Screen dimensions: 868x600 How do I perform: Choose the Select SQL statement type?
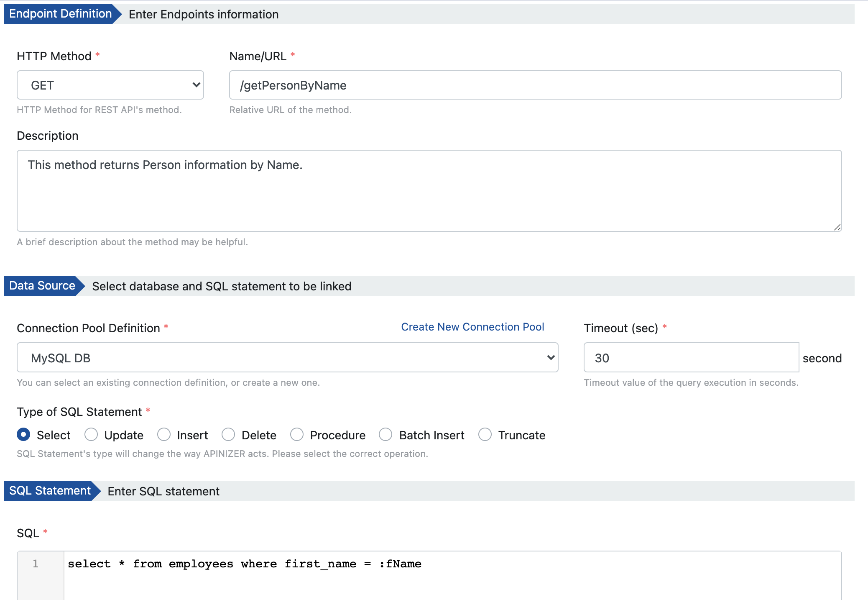click(23, 435)
